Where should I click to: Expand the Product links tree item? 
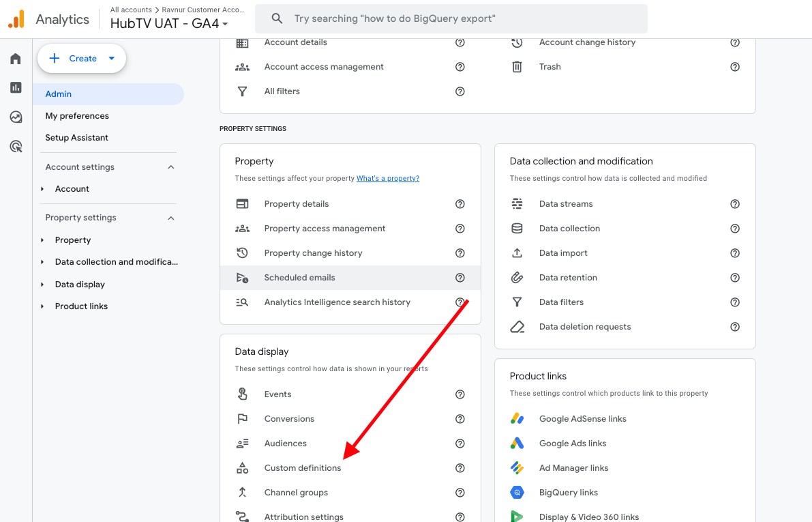(42, 306)
